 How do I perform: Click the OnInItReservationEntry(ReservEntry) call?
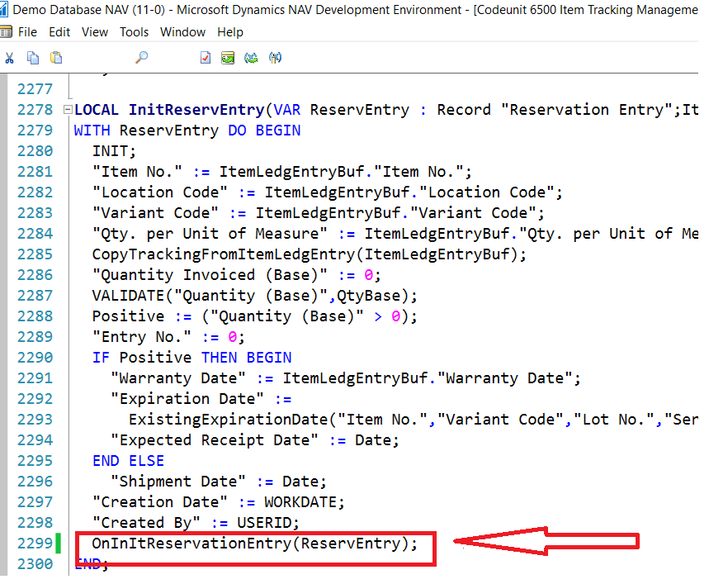tap(255, 544)
